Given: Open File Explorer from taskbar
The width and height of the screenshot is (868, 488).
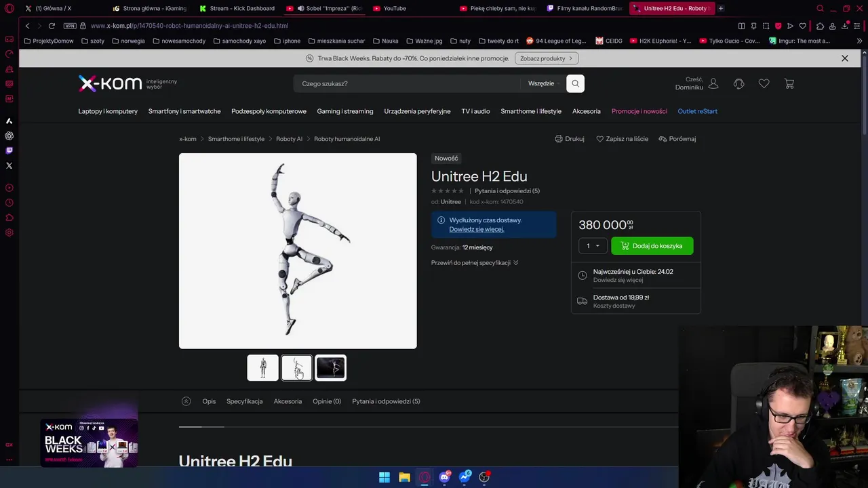Looking at the screenshot, I should point(404,477).
